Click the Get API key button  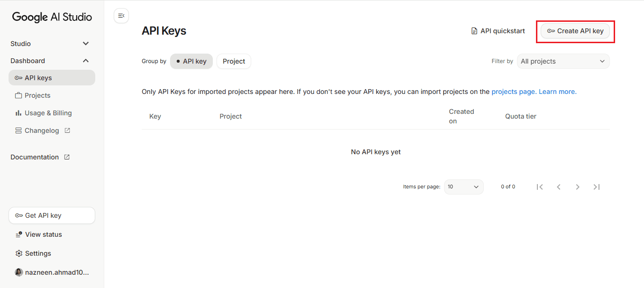(52, 215)
